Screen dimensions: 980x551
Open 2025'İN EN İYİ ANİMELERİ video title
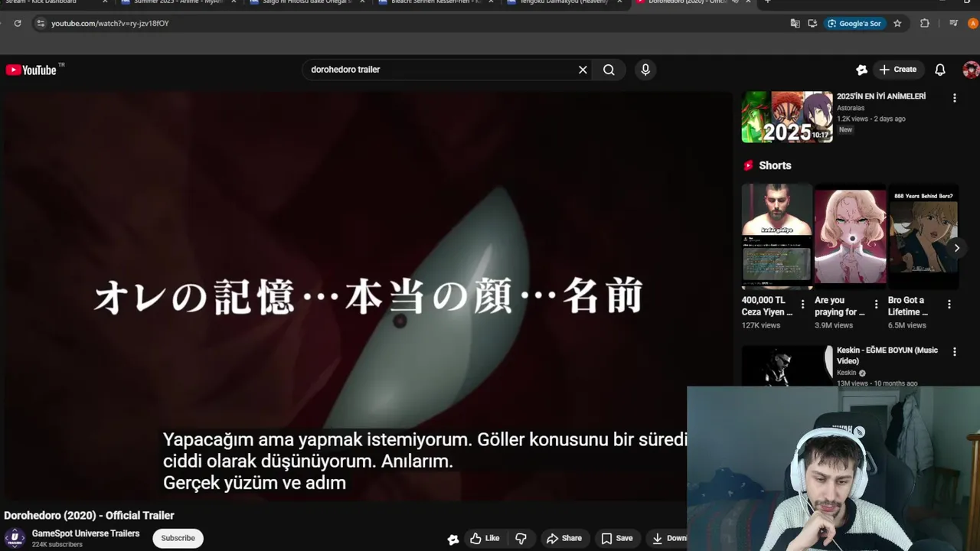(881, 96)
